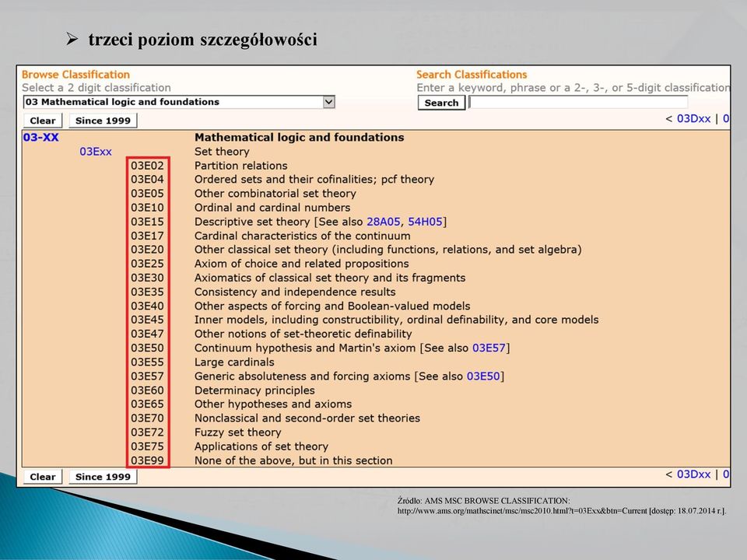Open the 2 digit classification dropdown
The height and width of the screenshot is (560, 747).
[179, 102]
